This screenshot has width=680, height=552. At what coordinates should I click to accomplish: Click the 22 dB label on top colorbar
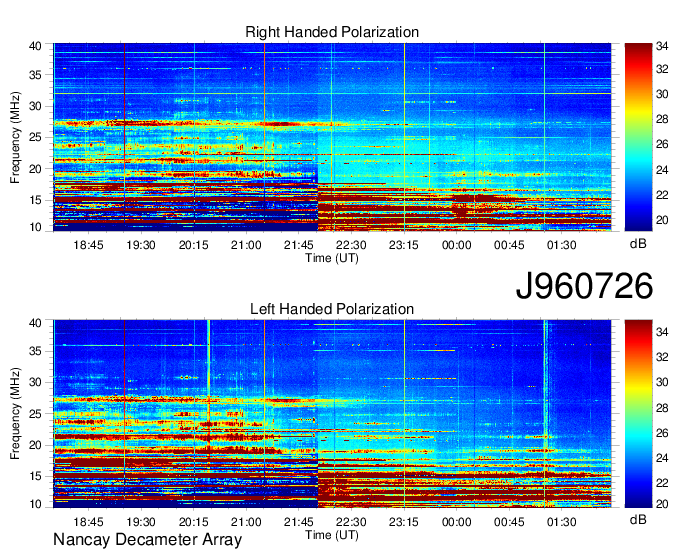click(662, 195)
